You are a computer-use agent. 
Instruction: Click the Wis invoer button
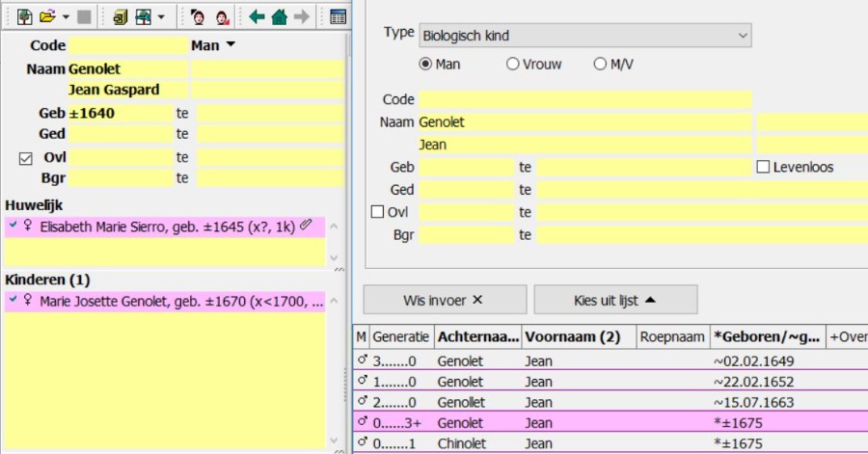[445, 300]
